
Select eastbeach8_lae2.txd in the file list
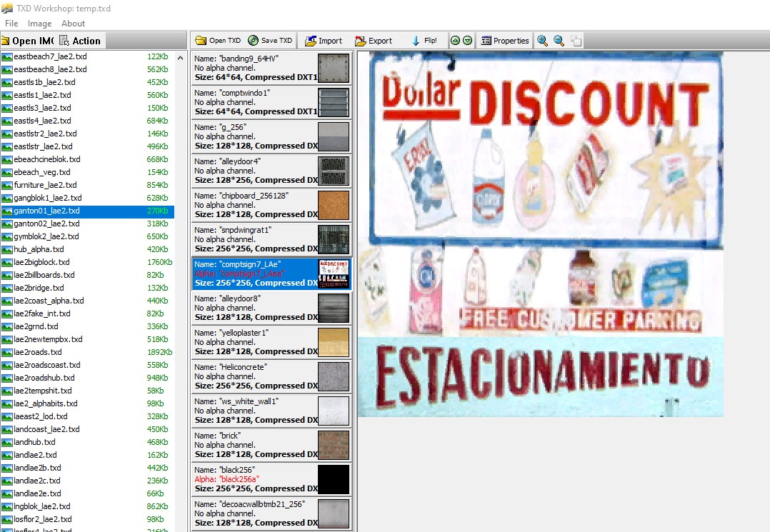87,69
